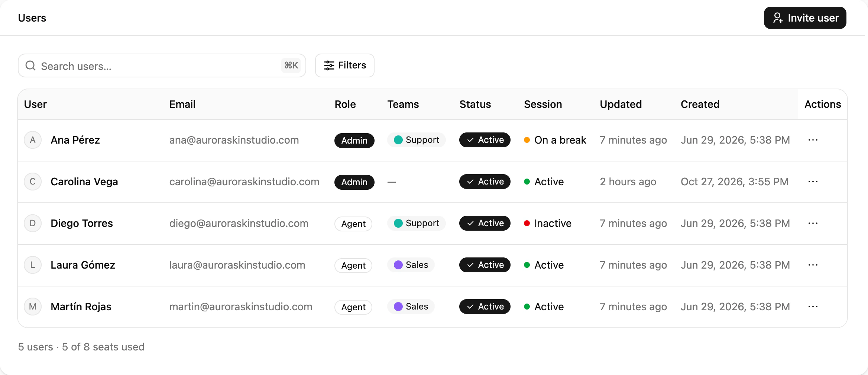Click Carolina Vega's Admin role badge
Screen dimensions: 868x375
(x=354, y=182)
